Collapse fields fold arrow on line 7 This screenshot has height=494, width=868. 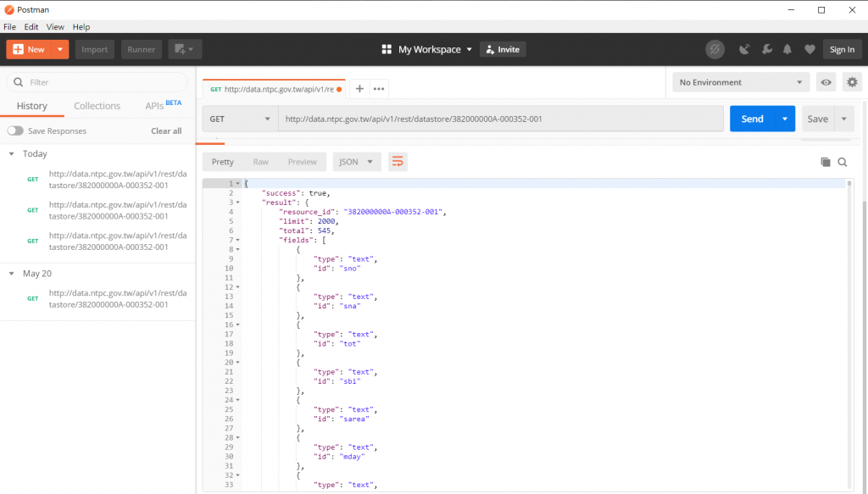click(x=238, y=240)
